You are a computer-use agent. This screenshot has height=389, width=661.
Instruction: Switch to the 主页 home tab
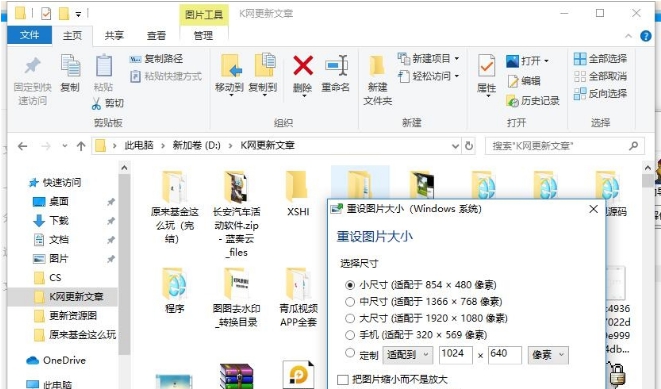pos(72,35)
